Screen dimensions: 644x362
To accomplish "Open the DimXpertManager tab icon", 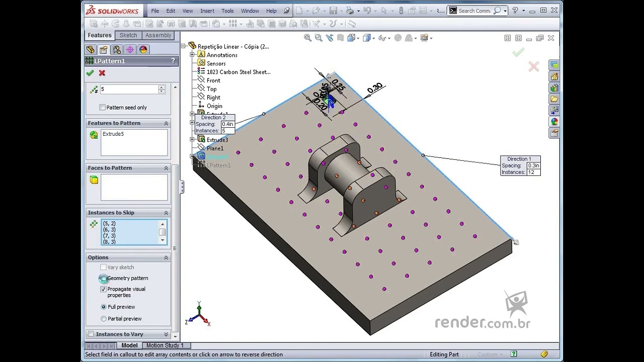I will [x=130, y=49].
